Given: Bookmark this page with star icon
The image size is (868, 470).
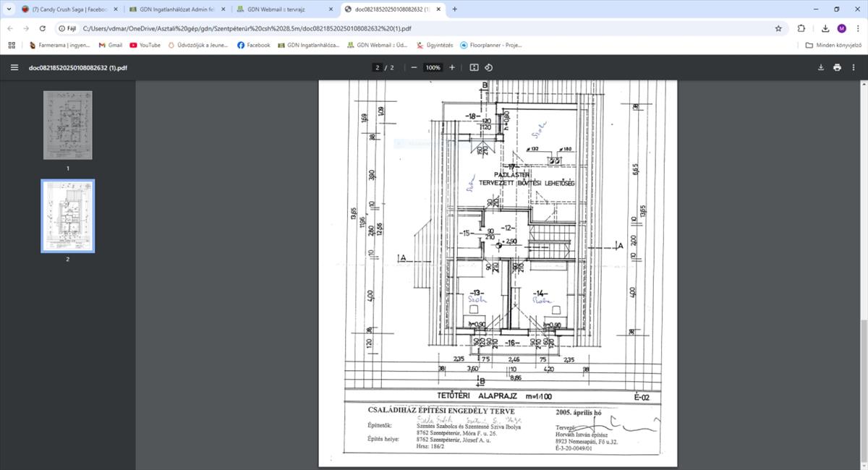Looking at the screenshot, I should pyautogui.click(x=778, y=28).
